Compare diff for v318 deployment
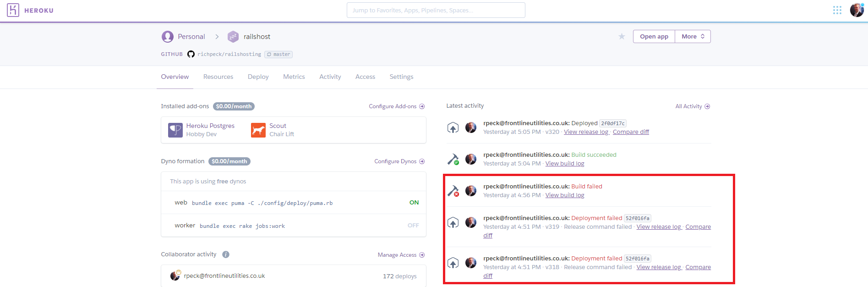 [x=698, y=267]
